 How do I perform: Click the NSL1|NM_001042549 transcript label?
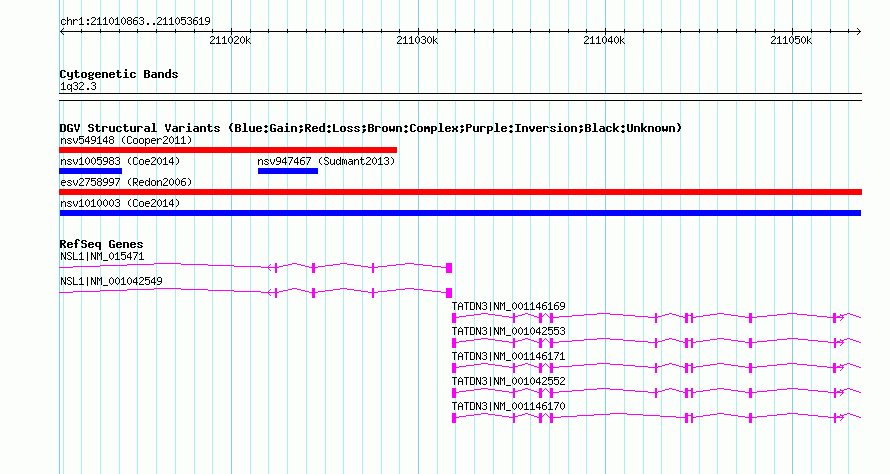click(x=111, y=281)
